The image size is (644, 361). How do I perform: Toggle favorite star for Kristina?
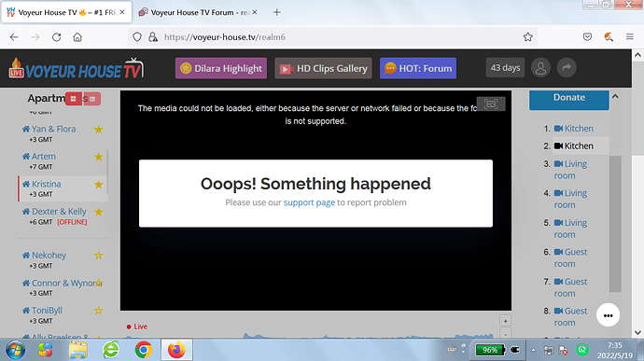99,185
